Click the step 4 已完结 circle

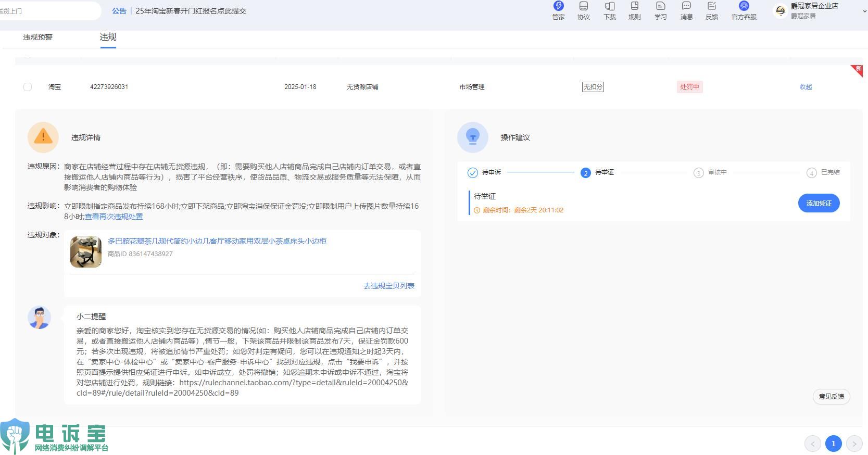pyautogui.click(x=811, y=173)
